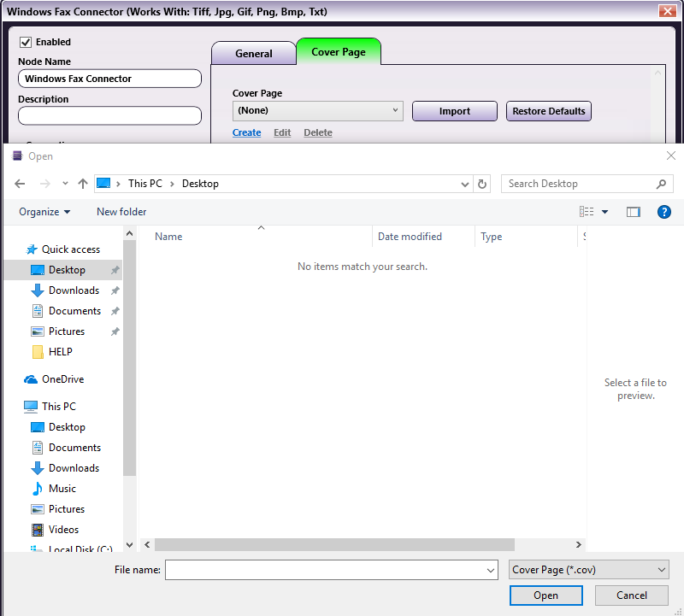The image size is (684, 616).
Task: Open the File name dropdown arrow
Action: point(491,570)
